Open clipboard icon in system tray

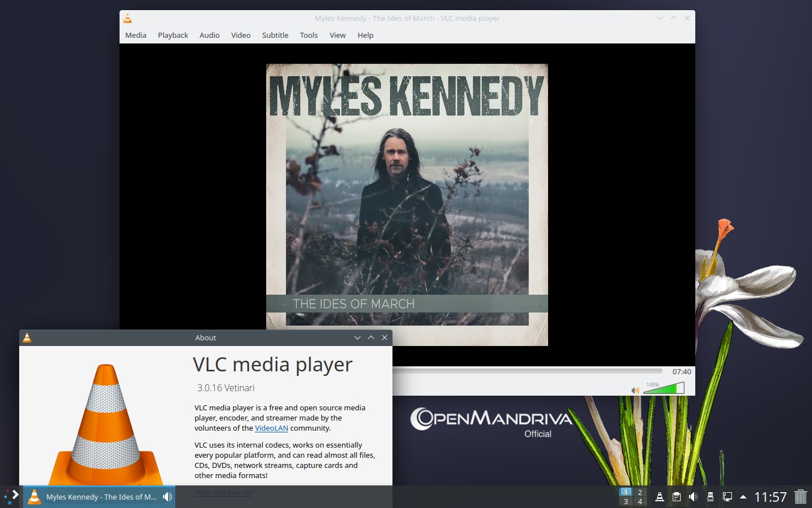[676, 497]
